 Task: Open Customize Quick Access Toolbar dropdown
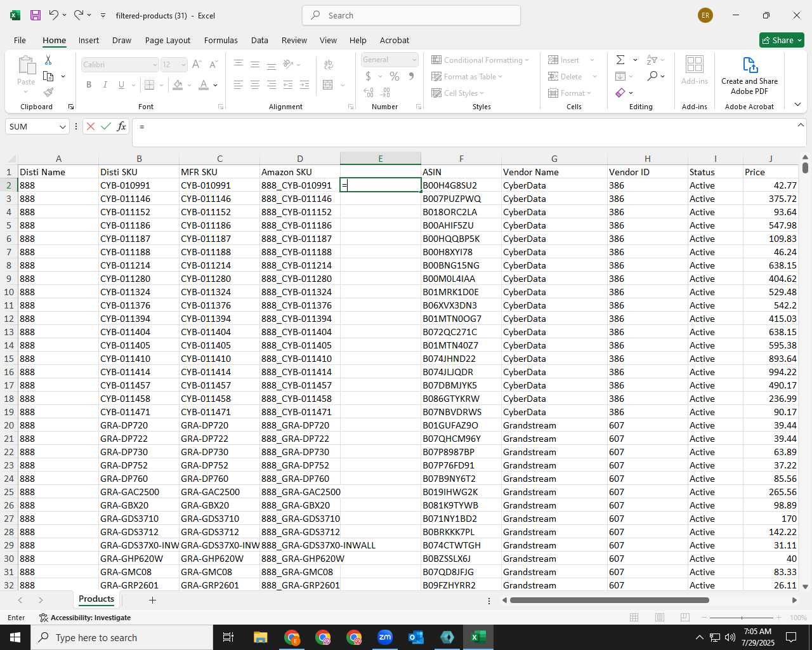103,15
